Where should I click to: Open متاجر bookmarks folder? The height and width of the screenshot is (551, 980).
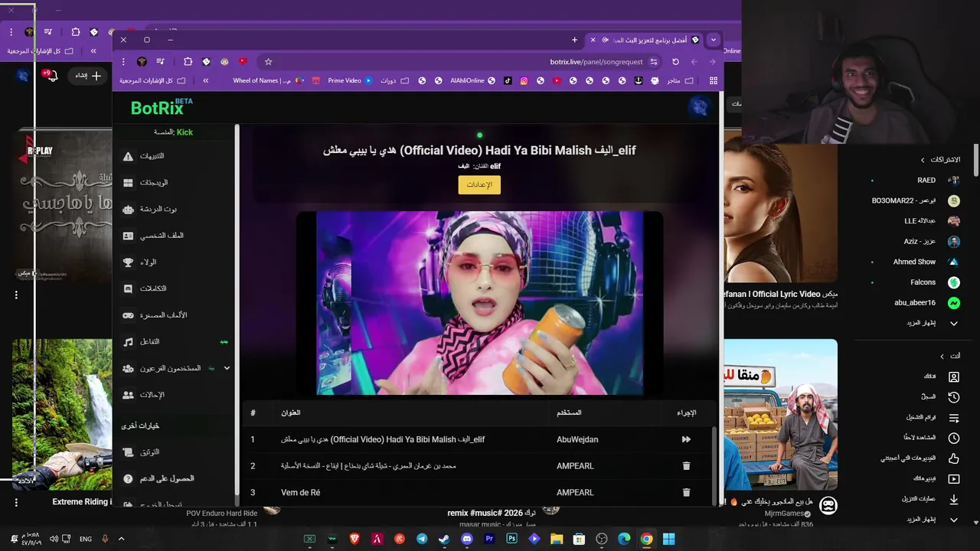point(679,80)
